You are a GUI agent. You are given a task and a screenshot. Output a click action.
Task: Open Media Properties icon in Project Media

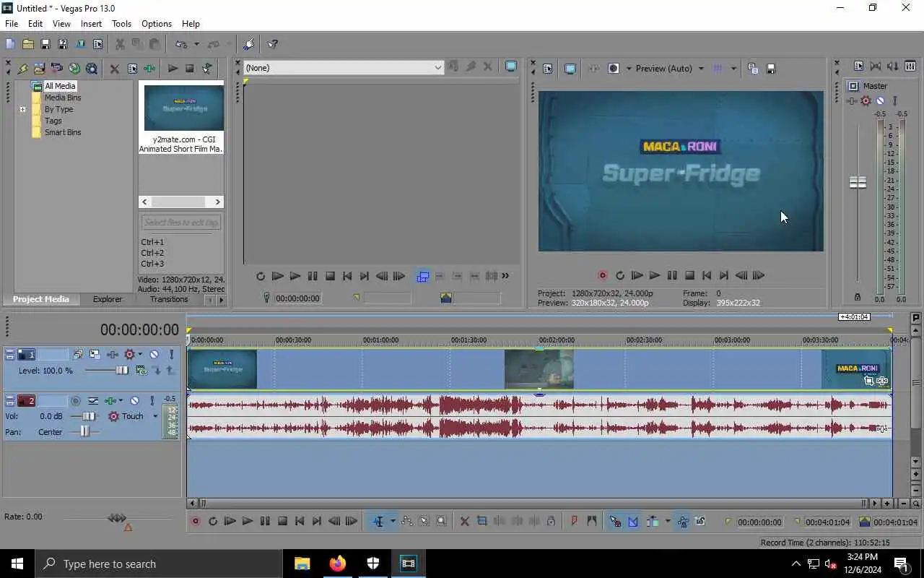(132, 69)
